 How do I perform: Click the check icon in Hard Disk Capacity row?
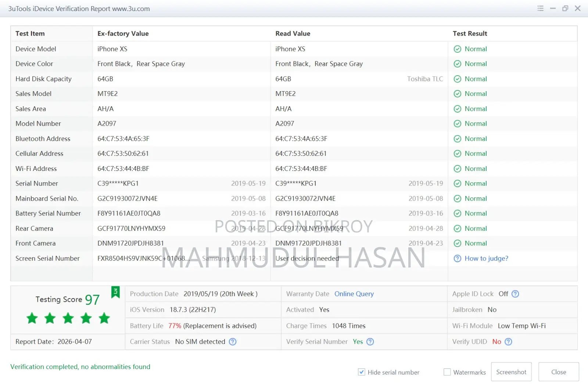pos(457,79)
